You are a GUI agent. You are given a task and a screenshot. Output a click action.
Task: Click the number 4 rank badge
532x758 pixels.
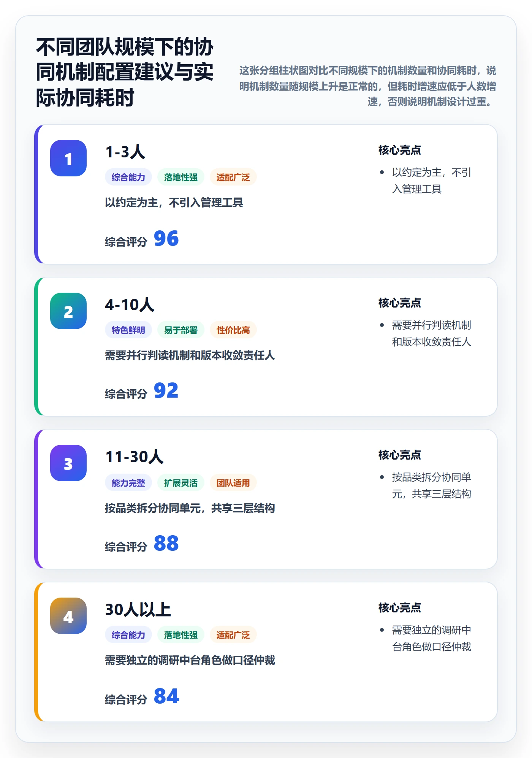point(68,616)
